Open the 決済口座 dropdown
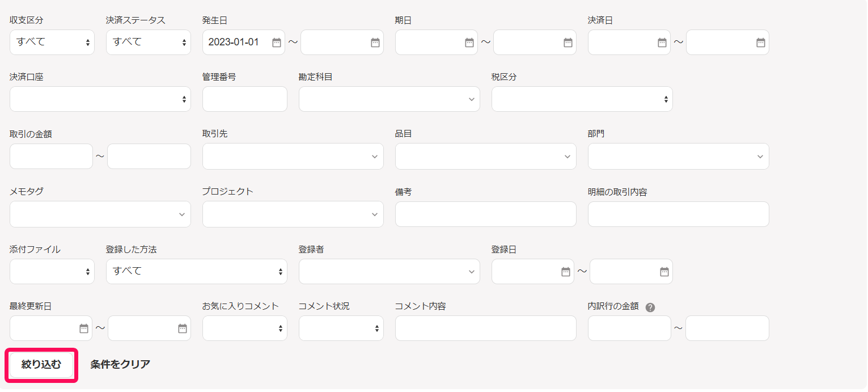The image size is (868, 392). tap(100, 99)
